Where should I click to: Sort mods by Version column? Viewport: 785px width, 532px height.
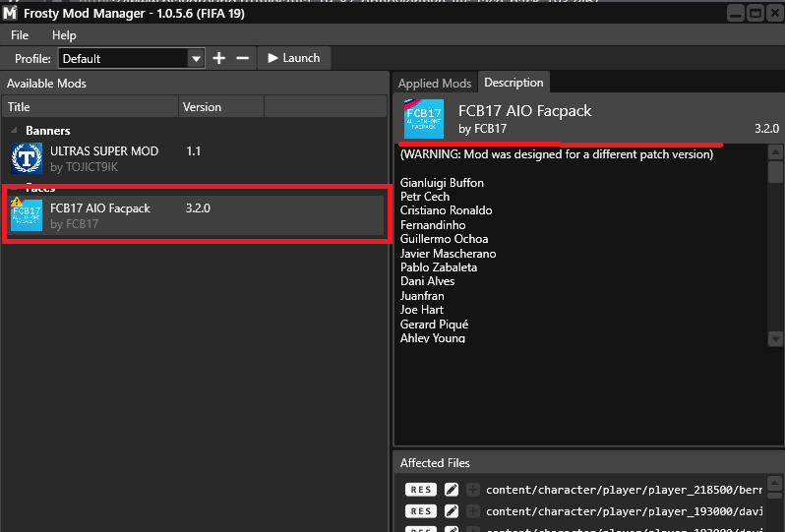tap(220, 106)
